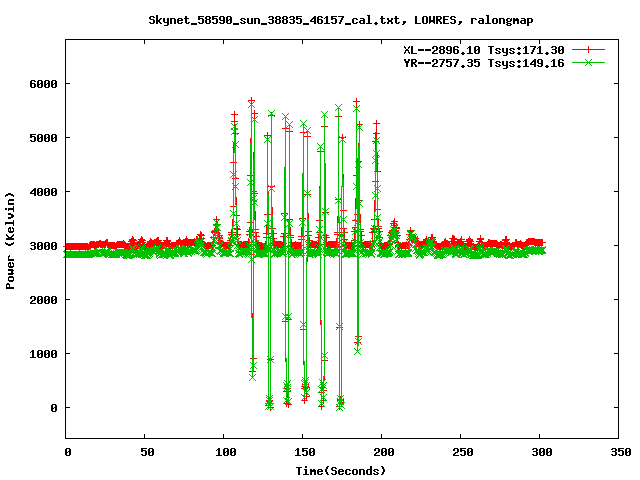Click x-axis tick label 200

point(384,452)
